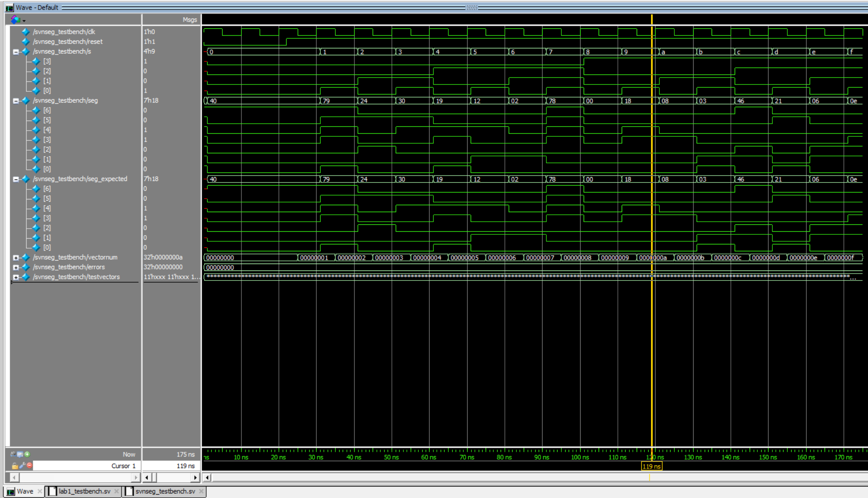Click the green Insert Cursor icon

click(27, 454)
